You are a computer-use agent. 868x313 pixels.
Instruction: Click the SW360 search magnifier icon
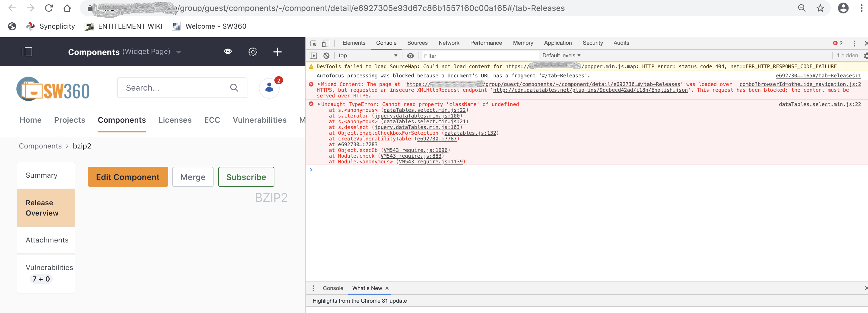(234, 87)
